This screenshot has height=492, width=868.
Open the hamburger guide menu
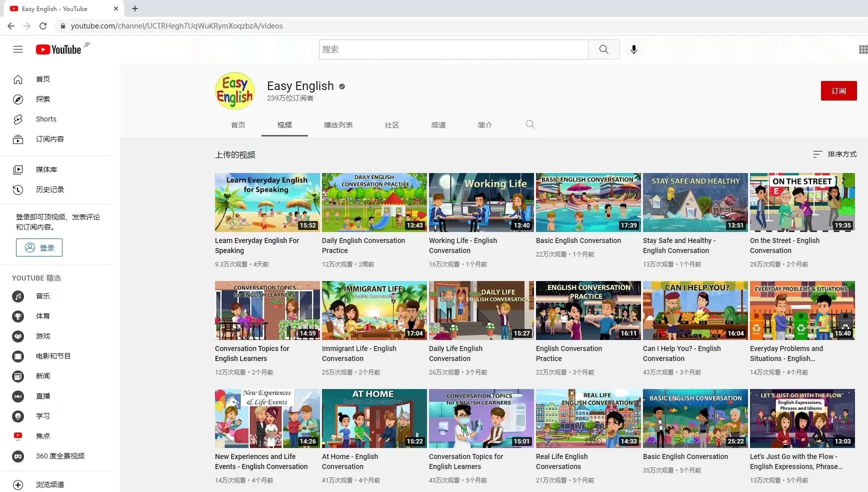click(x=18, y=49)
